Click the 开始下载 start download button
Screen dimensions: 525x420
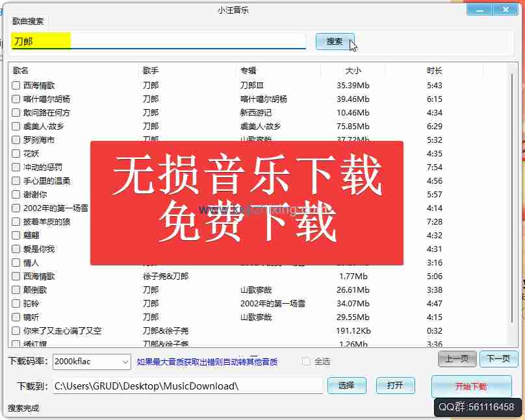pos(470,387)
